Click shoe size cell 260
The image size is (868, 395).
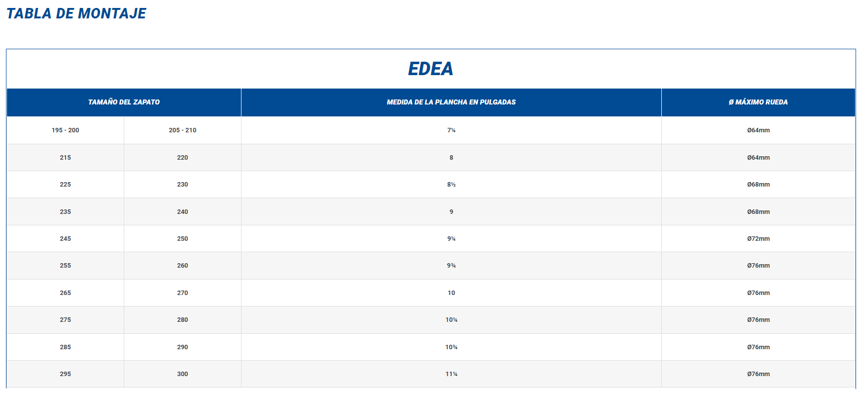(x=182, y=266)
